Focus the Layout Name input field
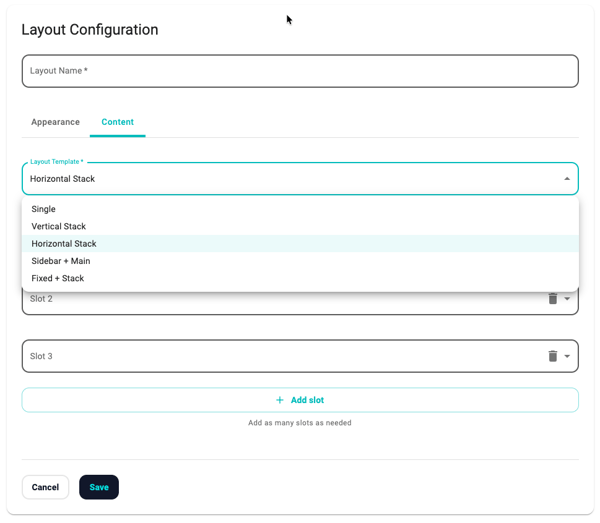Viewport: 600px width, 523px height. pos(300,71)
